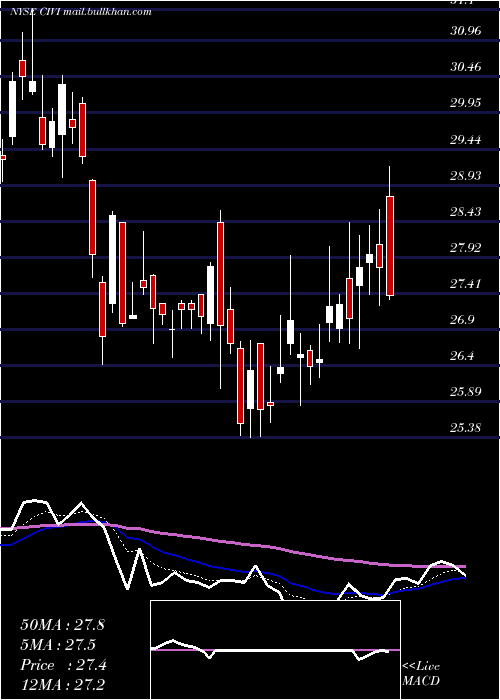Click the Price : 27.4 readout
The height and width of the screenshot is (700, 500).
[x=63, y=665]
